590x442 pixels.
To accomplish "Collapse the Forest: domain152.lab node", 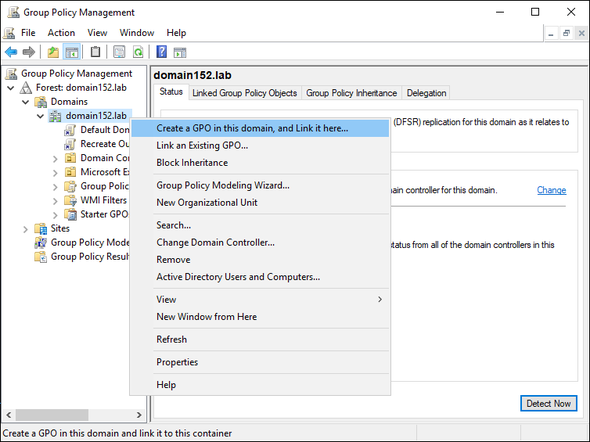I will click(x=11, y=88).
